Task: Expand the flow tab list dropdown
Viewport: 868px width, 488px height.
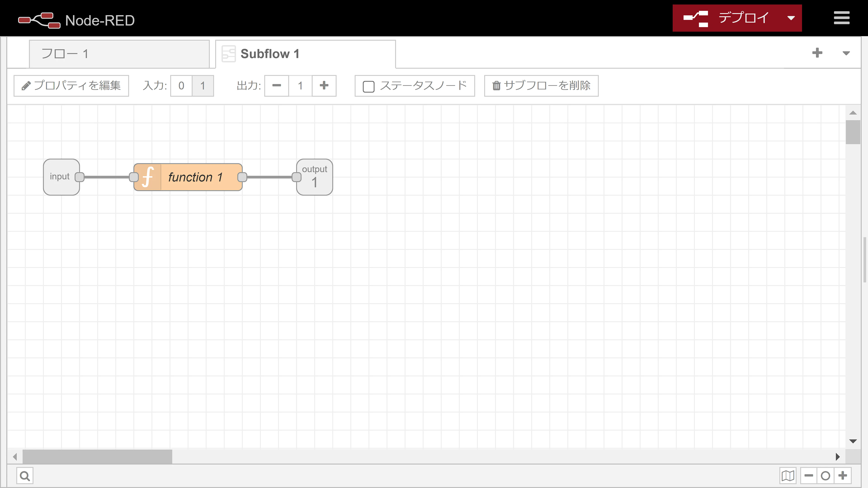Action: click(846, 53)
